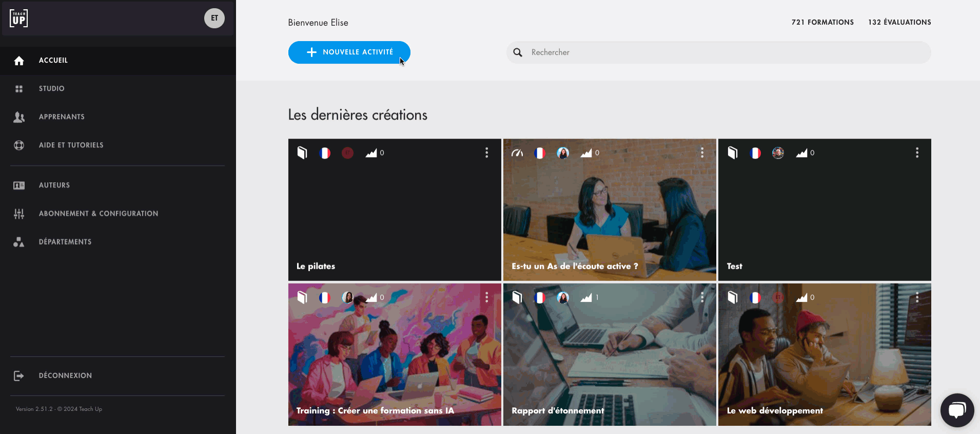Click author avatar on the Test card
Screen dimensions: 980x434
(778, 153)
